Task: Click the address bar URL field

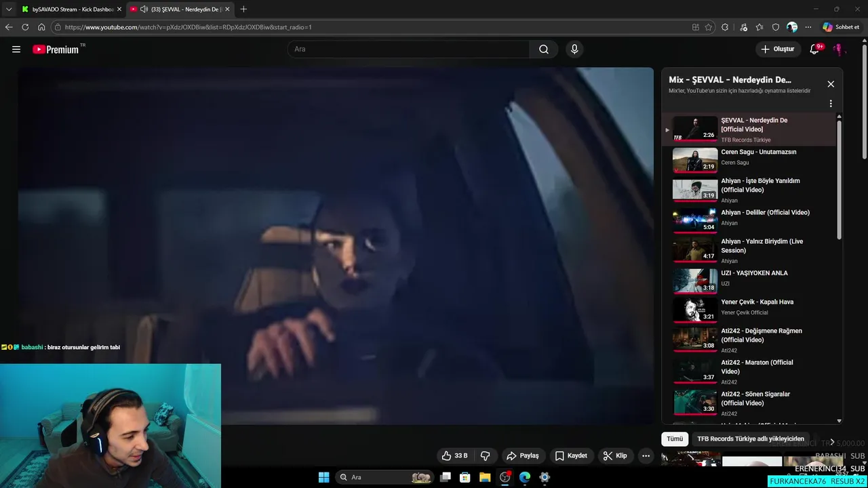Action: coord(373,27)
